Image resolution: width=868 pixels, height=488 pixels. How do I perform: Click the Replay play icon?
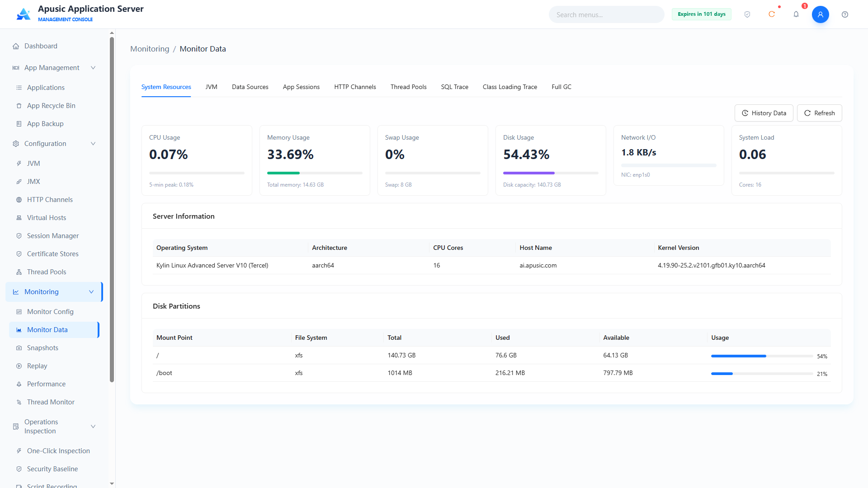pos(19,366)
